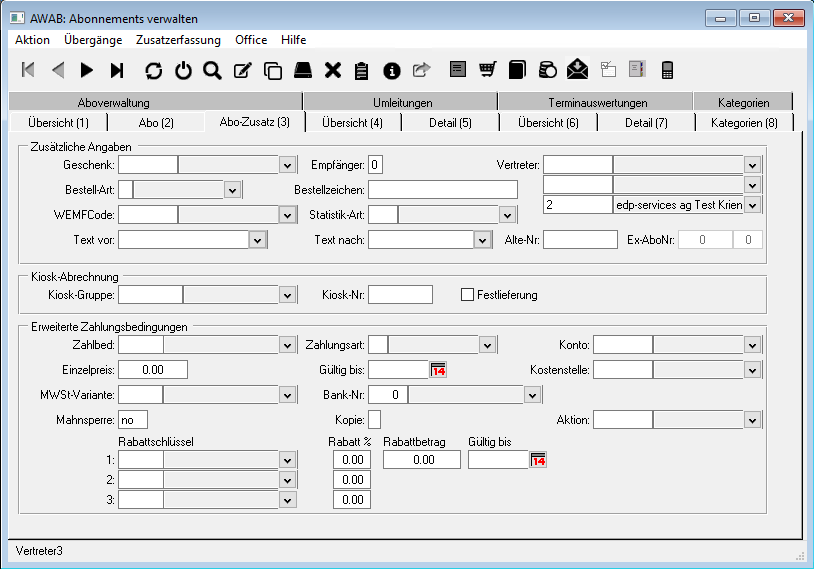
Task: Click the delete X icon
Action: (333, 70)
